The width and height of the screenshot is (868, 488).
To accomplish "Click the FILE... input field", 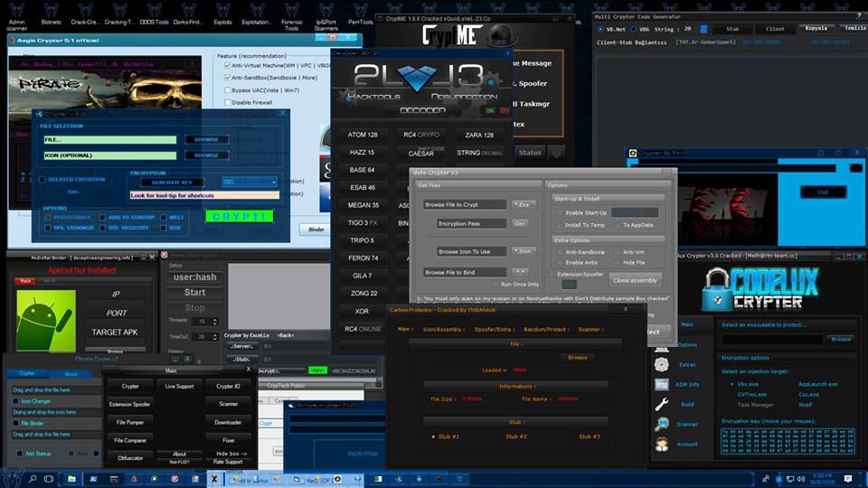I will [x=110, y=140].
